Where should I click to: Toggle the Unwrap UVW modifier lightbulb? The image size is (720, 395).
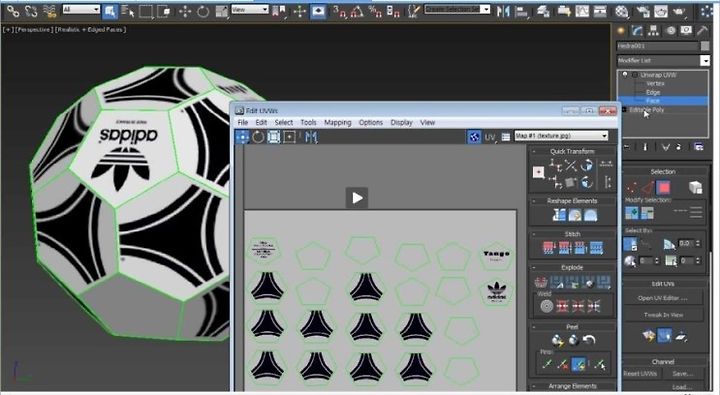tap(625, 74)
